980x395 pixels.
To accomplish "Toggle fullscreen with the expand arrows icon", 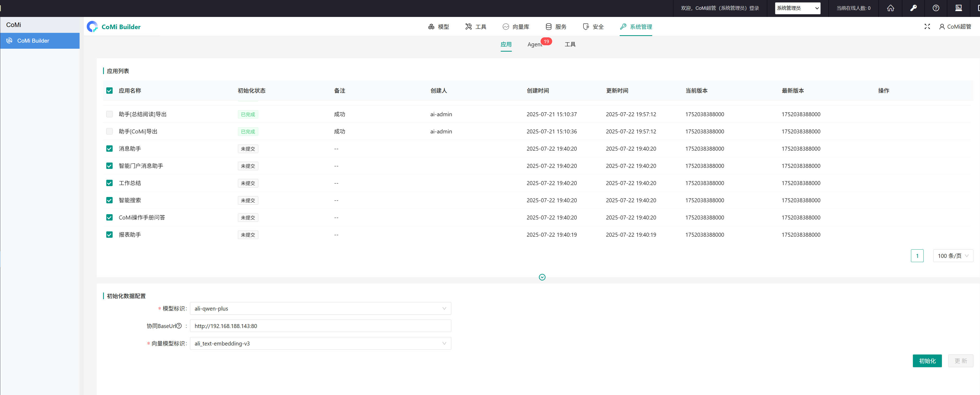I will point(927,26).
